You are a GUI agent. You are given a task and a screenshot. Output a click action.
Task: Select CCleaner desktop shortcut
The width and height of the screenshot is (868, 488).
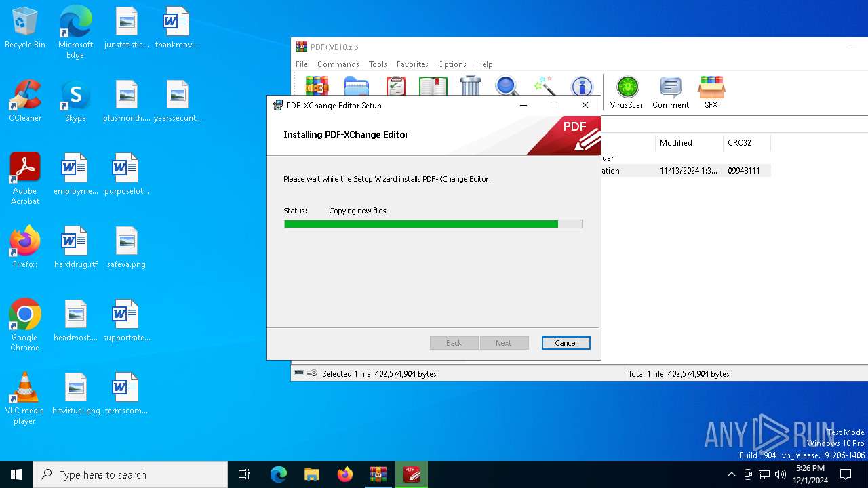(x=25, y=101)
